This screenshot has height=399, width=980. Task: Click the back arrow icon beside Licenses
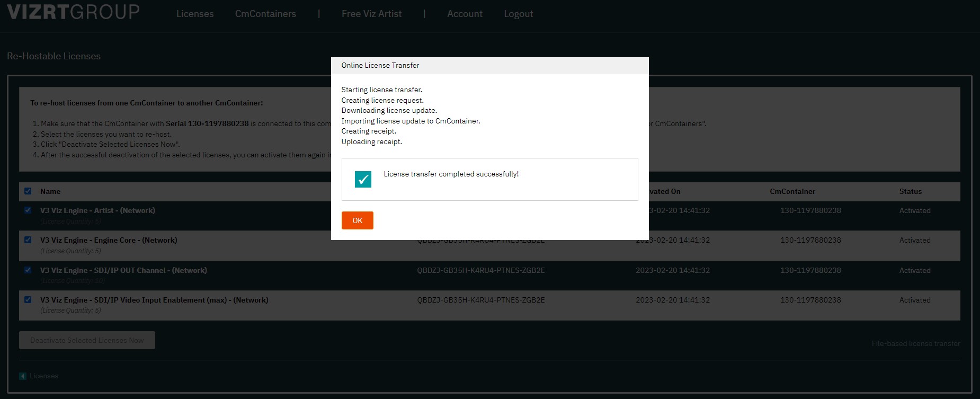click(23, 376)
